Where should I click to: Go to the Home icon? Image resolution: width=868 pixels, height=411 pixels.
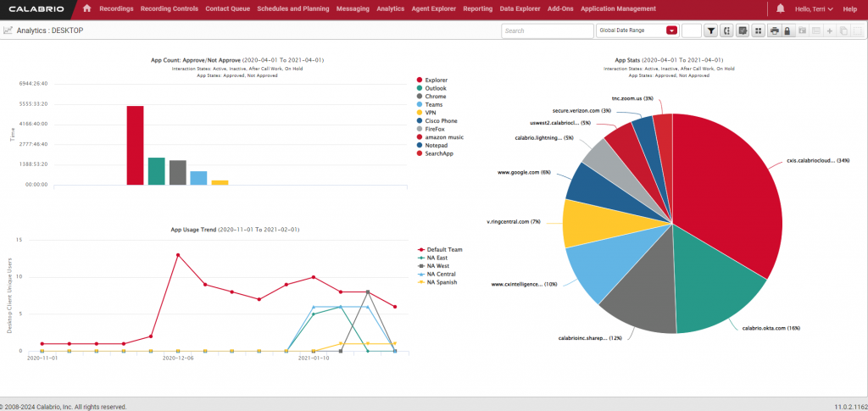[x=87, y=8]
